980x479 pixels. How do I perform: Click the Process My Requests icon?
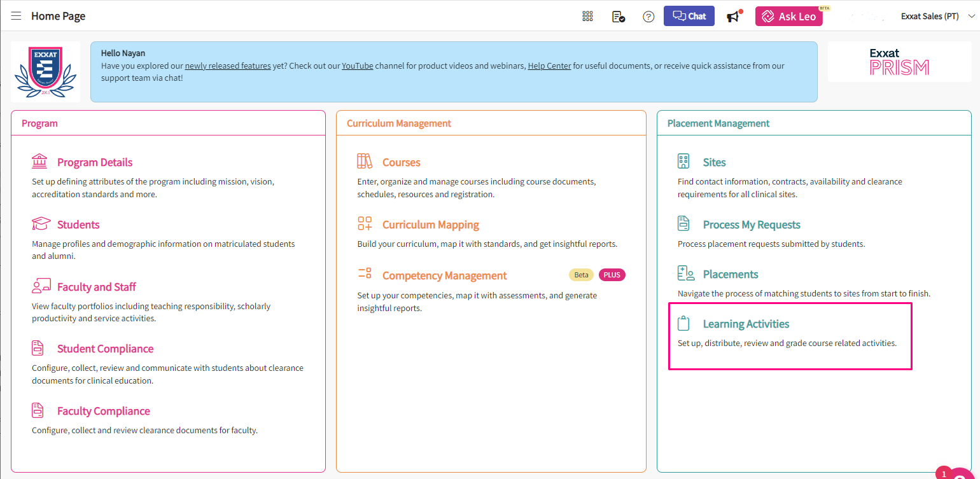pos(684,224)
